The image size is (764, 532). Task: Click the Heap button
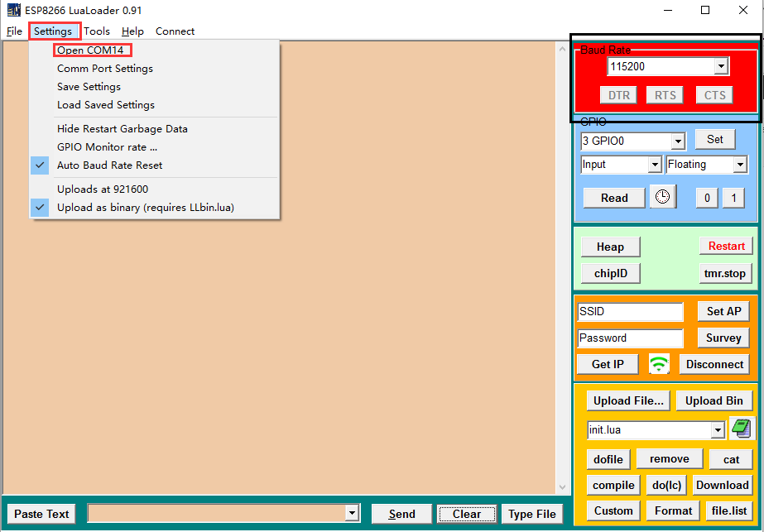(610, 247)
